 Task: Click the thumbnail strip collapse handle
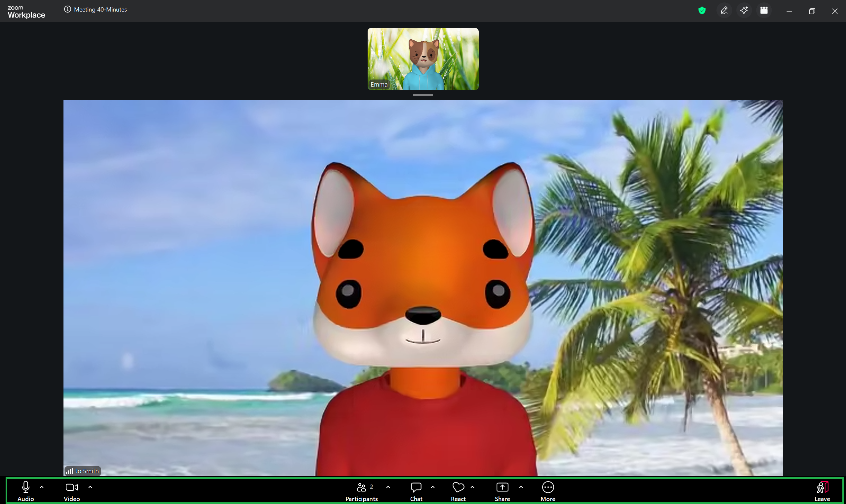point(423,95)
